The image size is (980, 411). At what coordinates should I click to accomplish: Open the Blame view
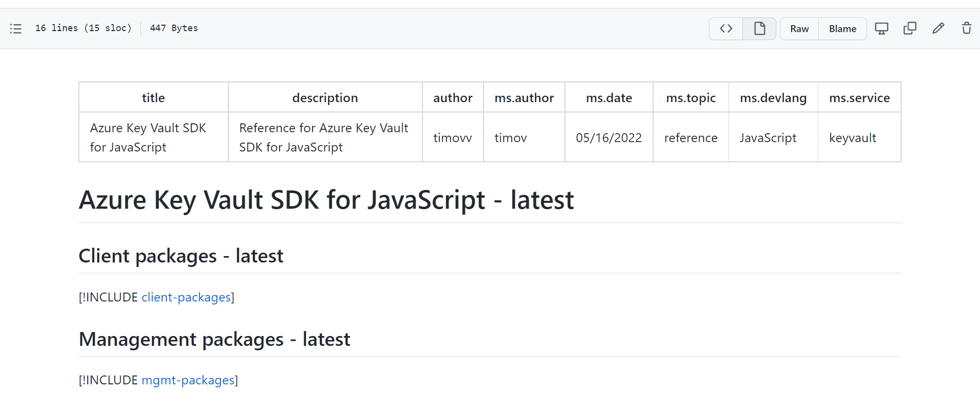[x=842, y=29]
